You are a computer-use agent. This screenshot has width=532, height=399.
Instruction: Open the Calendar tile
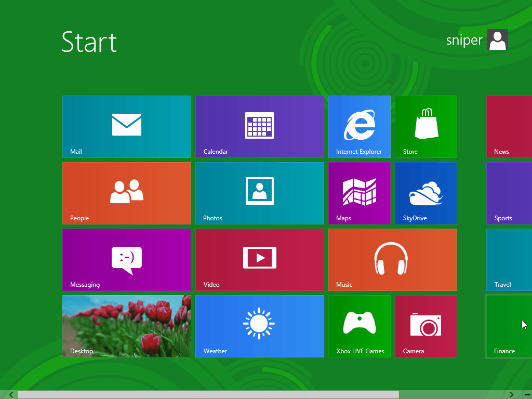(x=260, y=127)
